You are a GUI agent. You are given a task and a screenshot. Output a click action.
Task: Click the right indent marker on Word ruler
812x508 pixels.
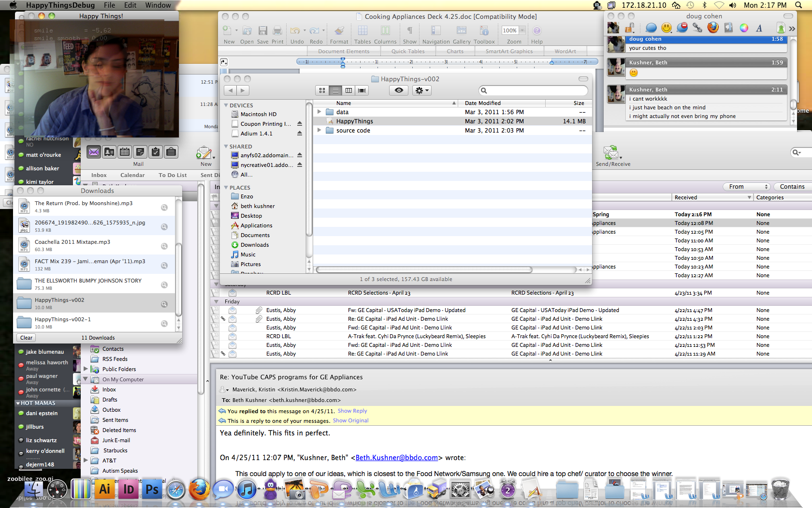tap(551, 62)
